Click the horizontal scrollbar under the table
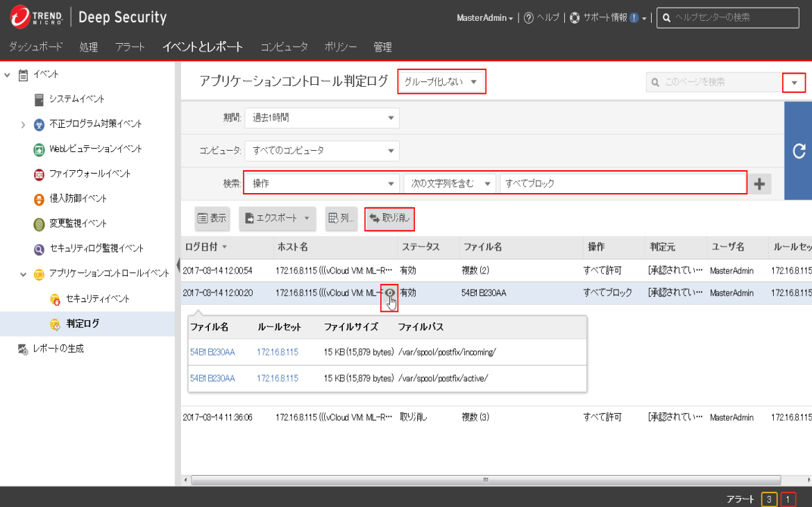The width and height of the screenshot is (812, 507). tap(486, 480)
